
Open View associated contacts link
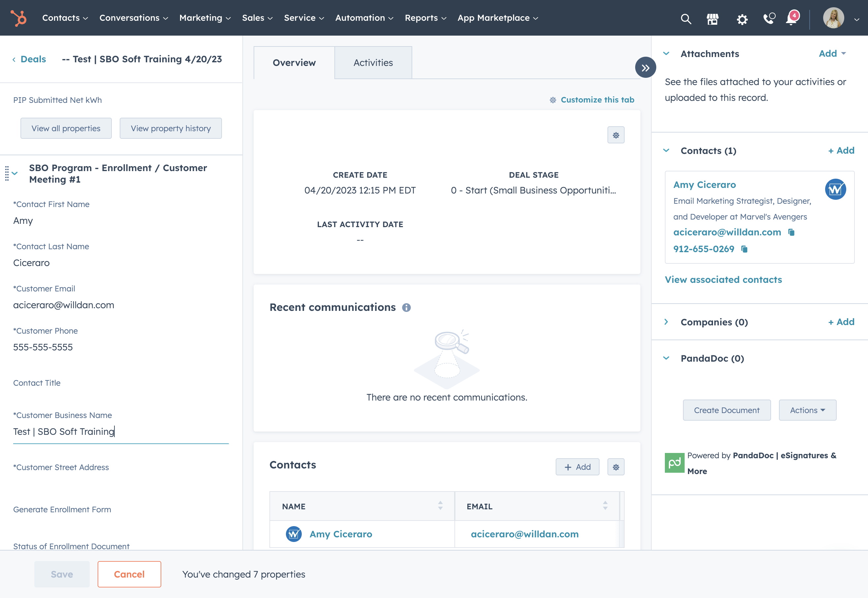coord(723,280)
